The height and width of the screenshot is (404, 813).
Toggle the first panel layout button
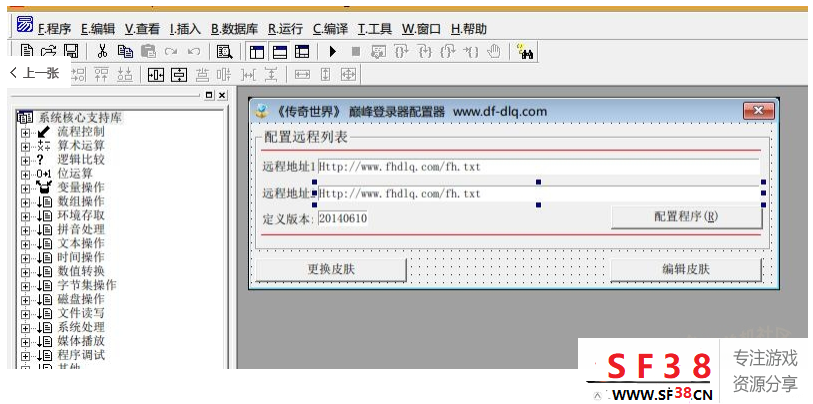point(257,52)
